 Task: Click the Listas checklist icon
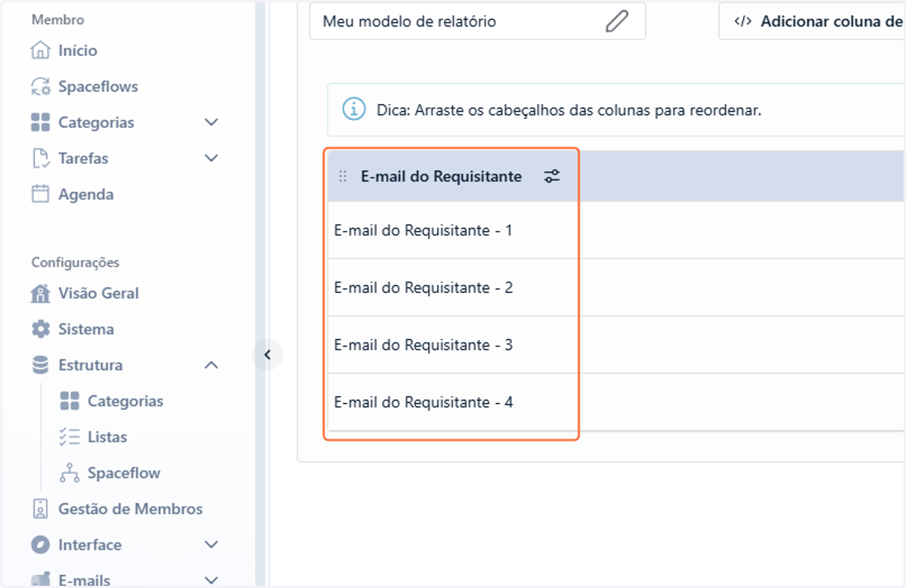[69, 437]
